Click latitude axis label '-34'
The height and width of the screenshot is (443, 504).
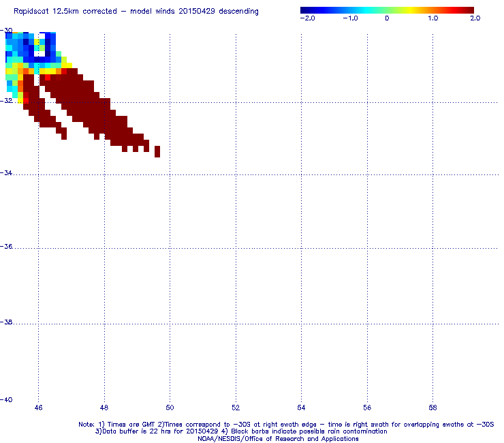pos(6,173)
